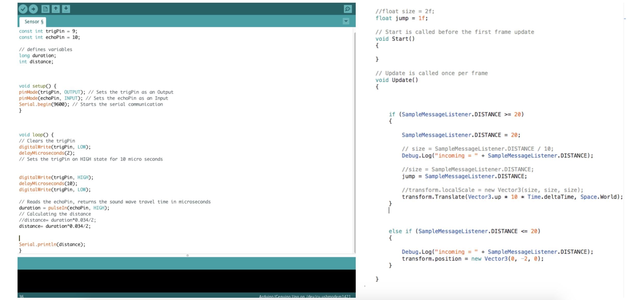644x300 pixels.
Task: Click the pinMode(echoPin, INPUT) line
Action: pos(94,98)
